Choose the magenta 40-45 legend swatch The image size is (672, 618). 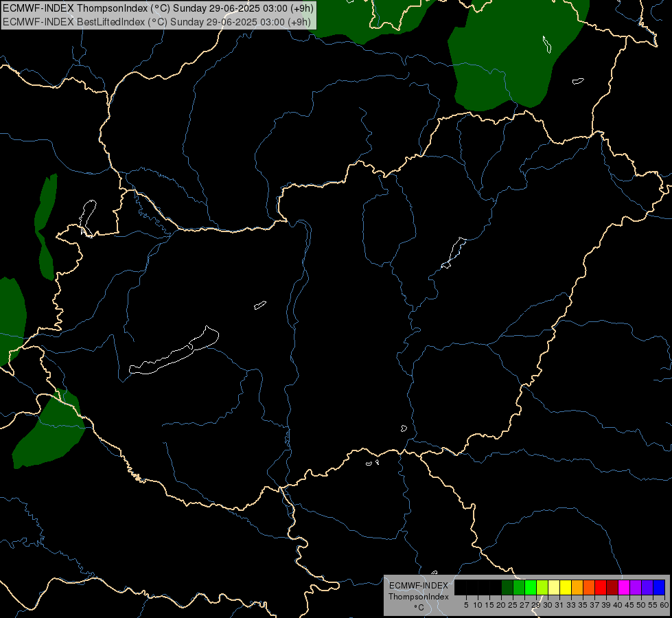[x=624, y=587]
